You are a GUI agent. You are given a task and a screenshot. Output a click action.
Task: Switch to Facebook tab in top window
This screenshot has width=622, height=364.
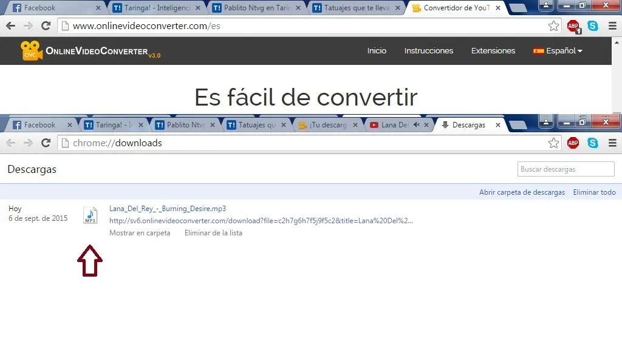click(x=55, y=8)
